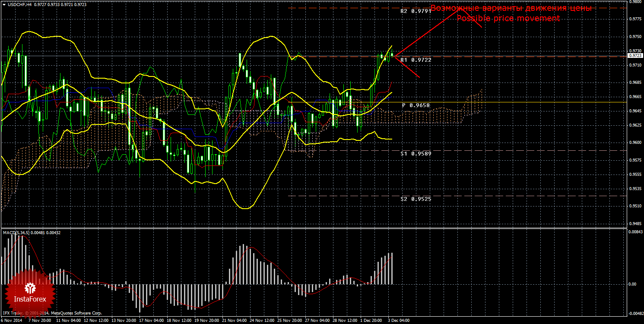The height and width of the screenshot is (324, 644).
Task: Click the 28 Nov 12:00 time label
Action: (345, 321)
